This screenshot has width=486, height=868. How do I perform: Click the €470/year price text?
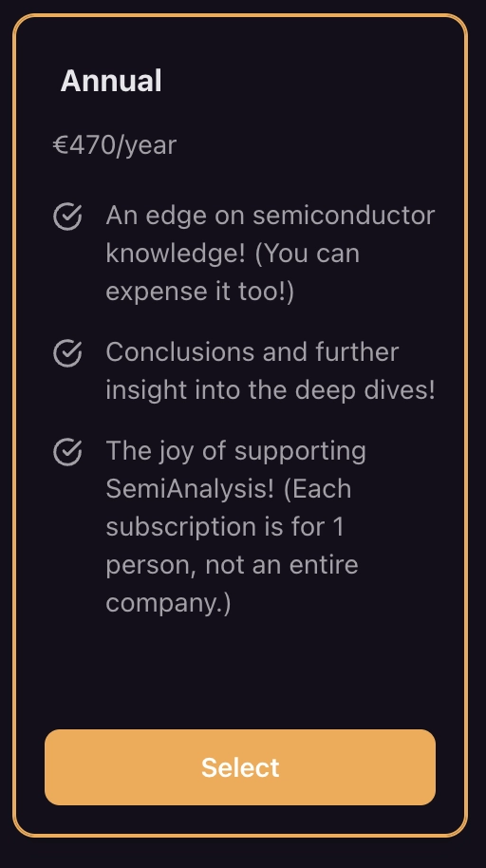click(115, 145)
